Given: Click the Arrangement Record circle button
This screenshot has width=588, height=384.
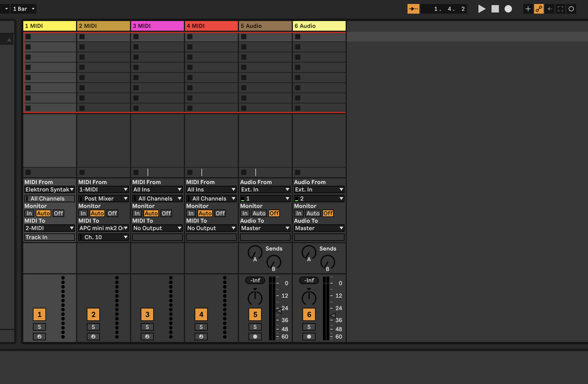Looking at the screenshot, I should [x=508, y=9].
